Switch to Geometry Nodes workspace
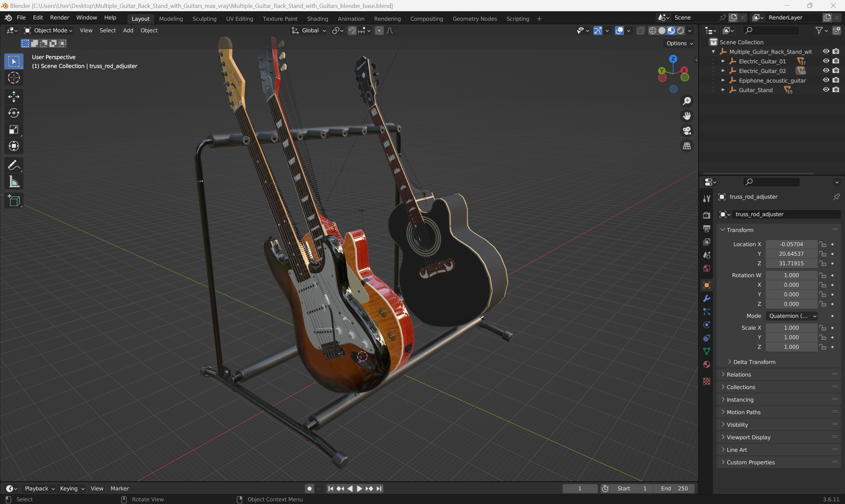This screenshot has height=504, width=845. coord(475,19)
